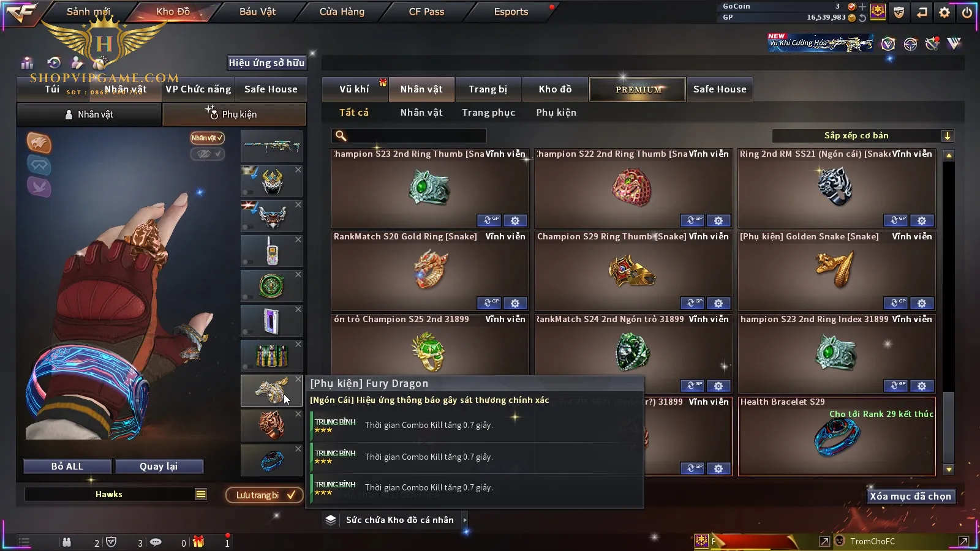Expand the TromChoFC chat panel arrow
The height and width of the screenshot is (551, 980).
tap(963, 541)
